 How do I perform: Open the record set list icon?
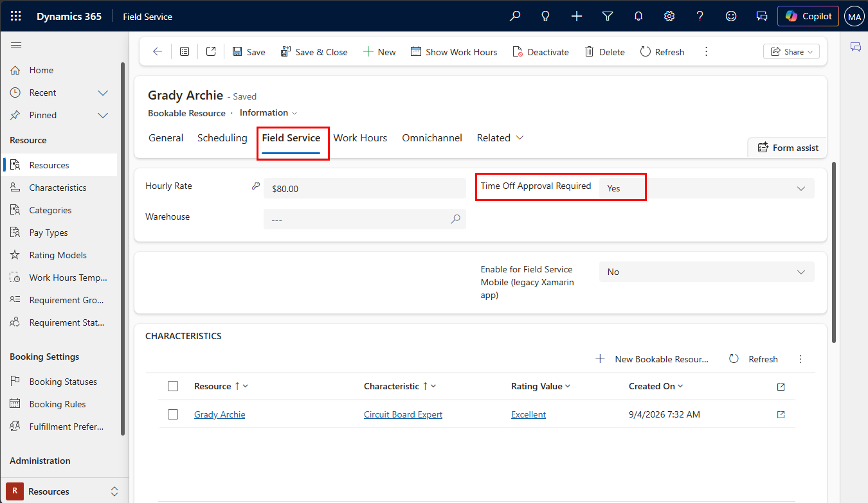pyautogui.click(x=185, y=52)
